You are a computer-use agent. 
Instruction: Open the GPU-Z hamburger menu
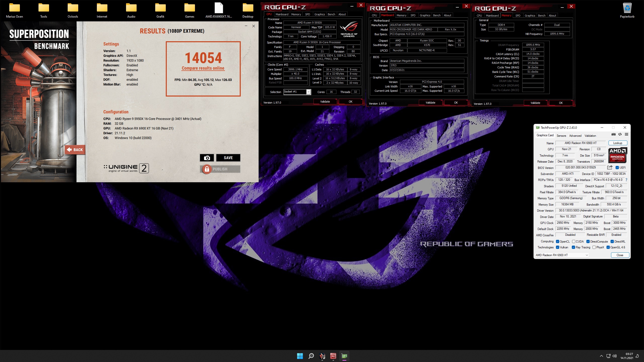click(626, 134)
